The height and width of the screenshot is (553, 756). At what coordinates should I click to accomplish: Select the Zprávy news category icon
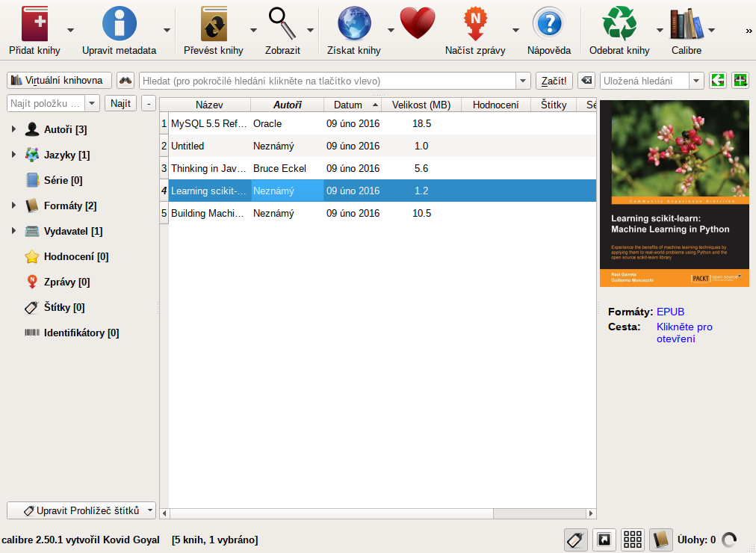(x=32, y=282)
